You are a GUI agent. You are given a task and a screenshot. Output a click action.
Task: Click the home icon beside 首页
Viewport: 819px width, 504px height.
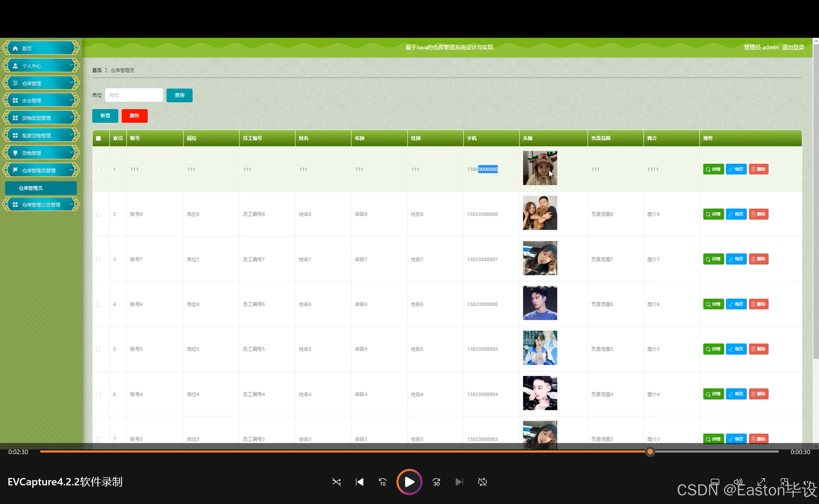[x=15, y=48]
